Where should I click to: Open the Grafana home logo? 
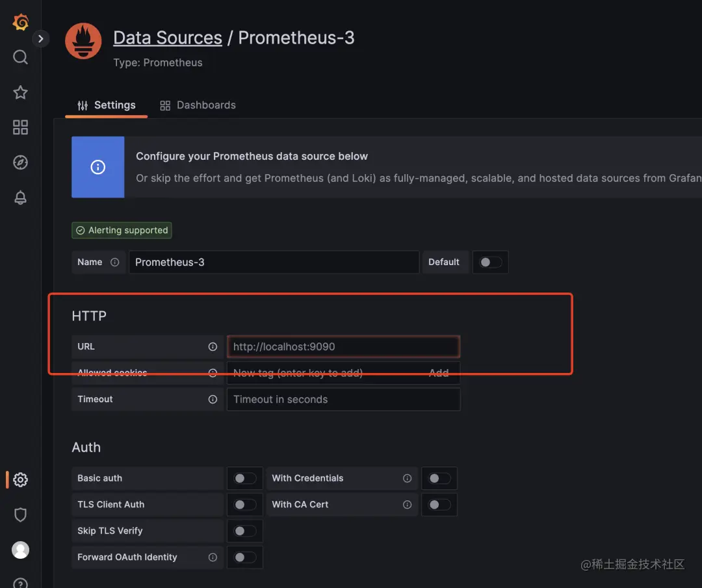(x=21, y=22)
